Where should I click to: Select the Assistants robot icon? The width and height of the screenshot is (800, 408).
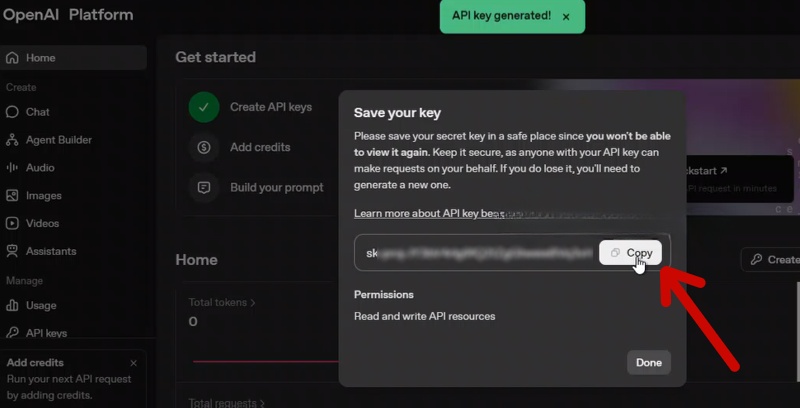[x=12, y=251]
